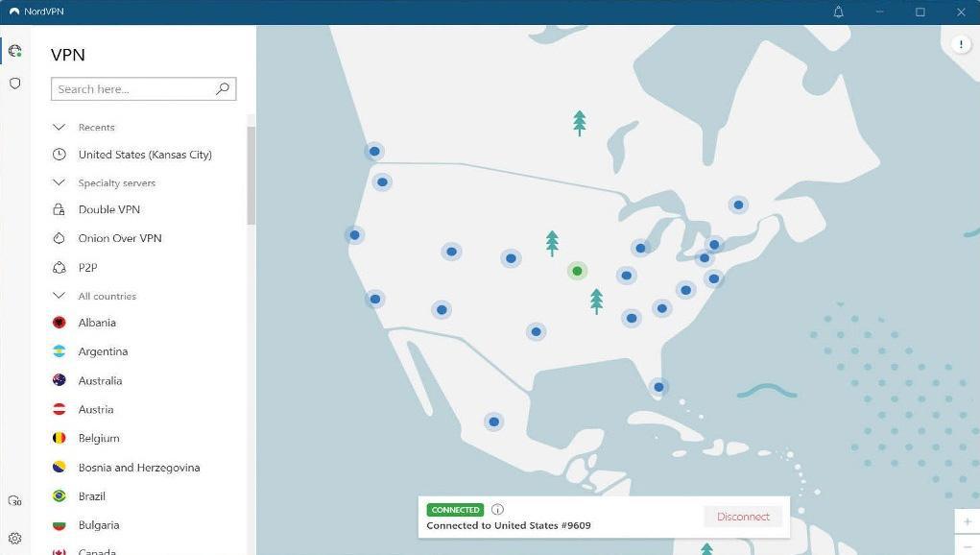Click the Austria flag icon
This screenshot has width=980, height=555.
coord(60,409)
